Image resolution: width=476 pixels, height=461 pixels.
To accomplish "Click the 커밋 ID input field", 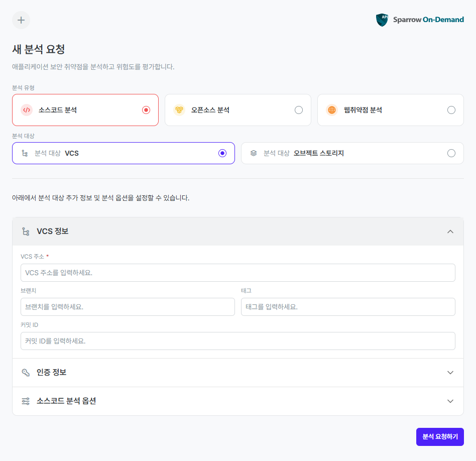I will click(x=237, y=341).
